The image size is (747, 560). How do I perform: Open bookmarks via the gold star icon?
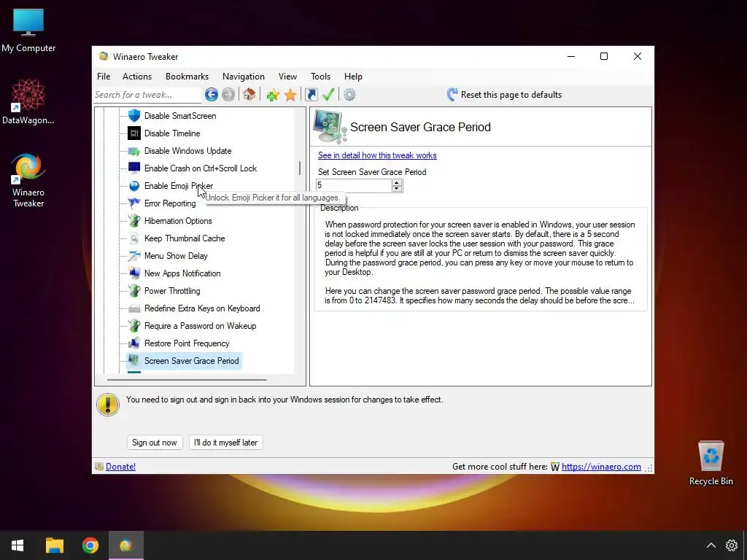(290, 95)
